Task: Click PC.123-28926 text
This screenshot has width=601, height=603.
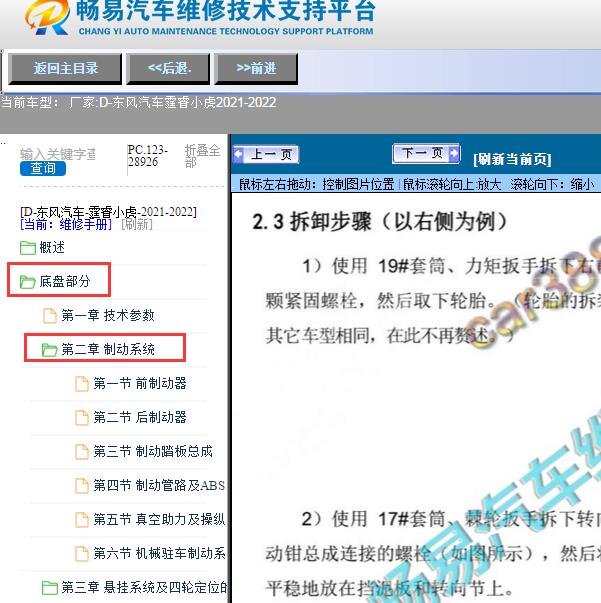Action: (147, 156)
